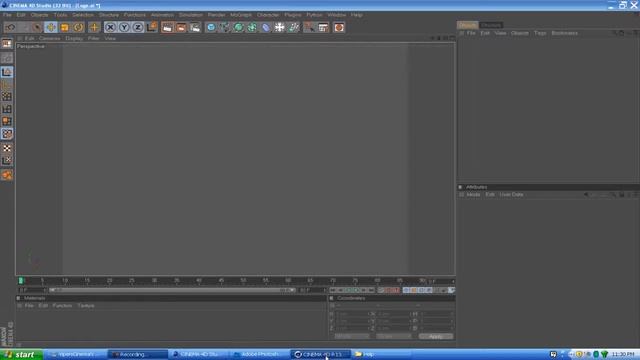Click the layout window icon in toolbar

coord(323,27)
